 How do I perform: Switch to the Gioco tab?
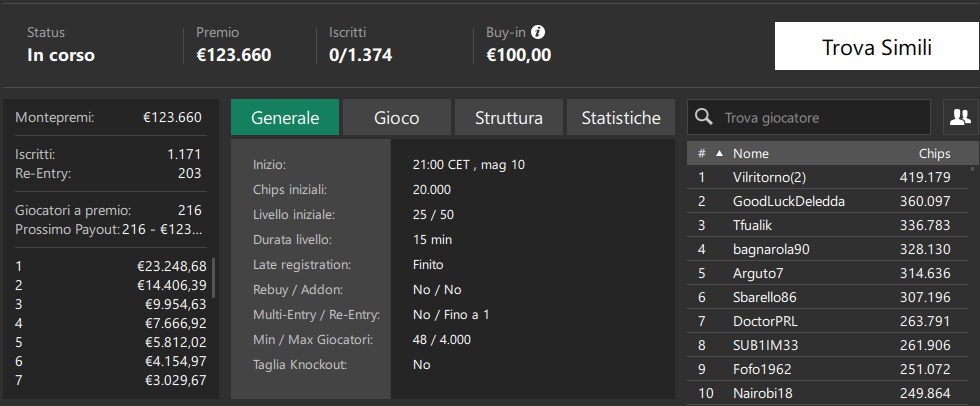(x=397, y=117)
